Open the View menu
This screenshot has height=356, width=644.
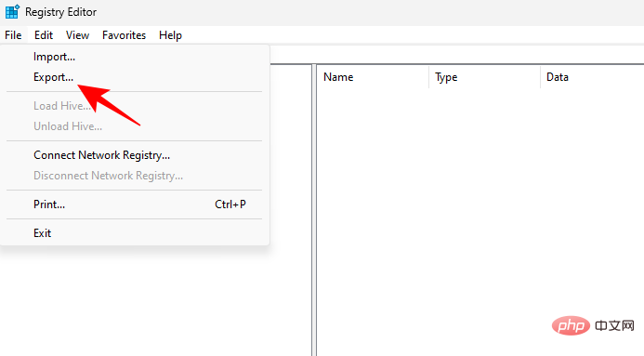pos(77,35)
